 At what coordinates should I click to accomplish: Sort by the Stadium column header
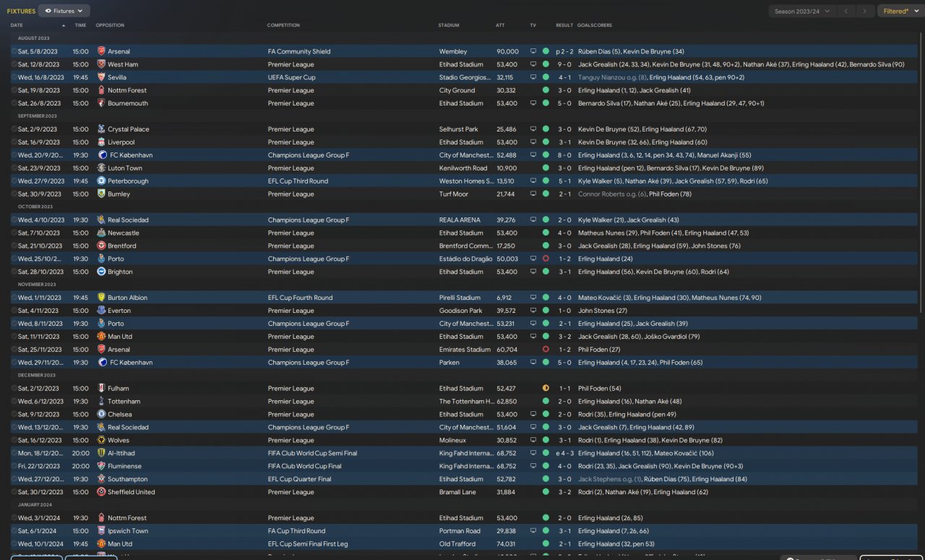[449, 25]
